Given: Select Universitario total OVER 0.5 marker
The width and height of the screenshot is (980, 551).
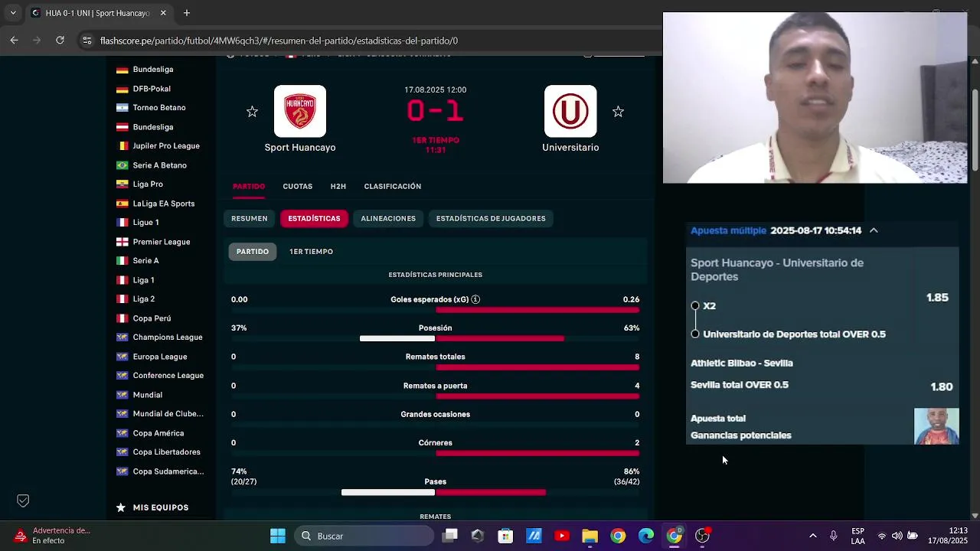Looking at the screenshot, I should click(695, 334).
